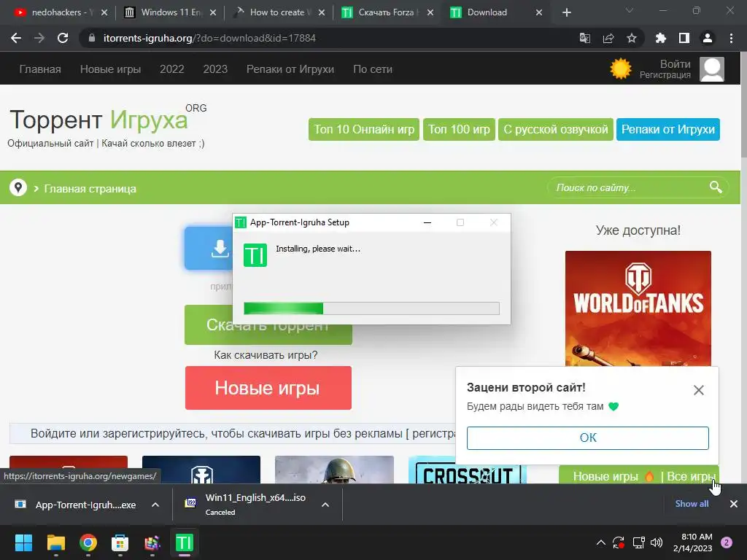Image resolution: width=747 pixels, height=560 pixels.
Task: Toggle the sun theme icon on site header
Action: [x=621, y=69]
